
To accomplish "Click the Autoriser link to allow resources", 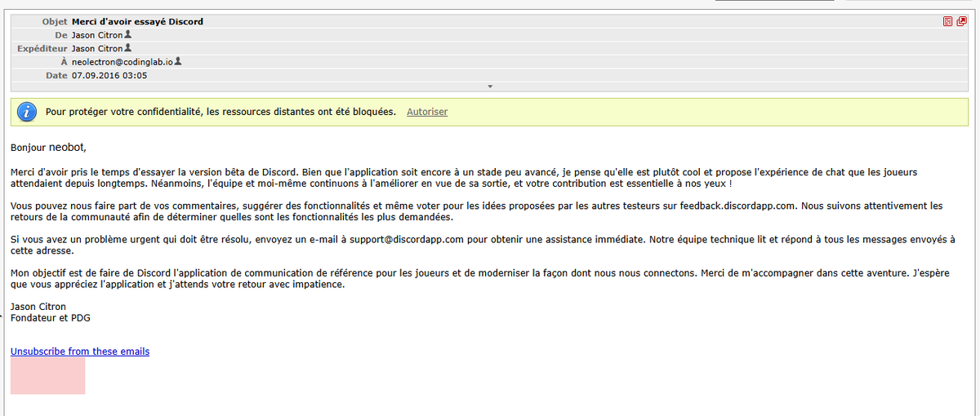I will (427, 112).
